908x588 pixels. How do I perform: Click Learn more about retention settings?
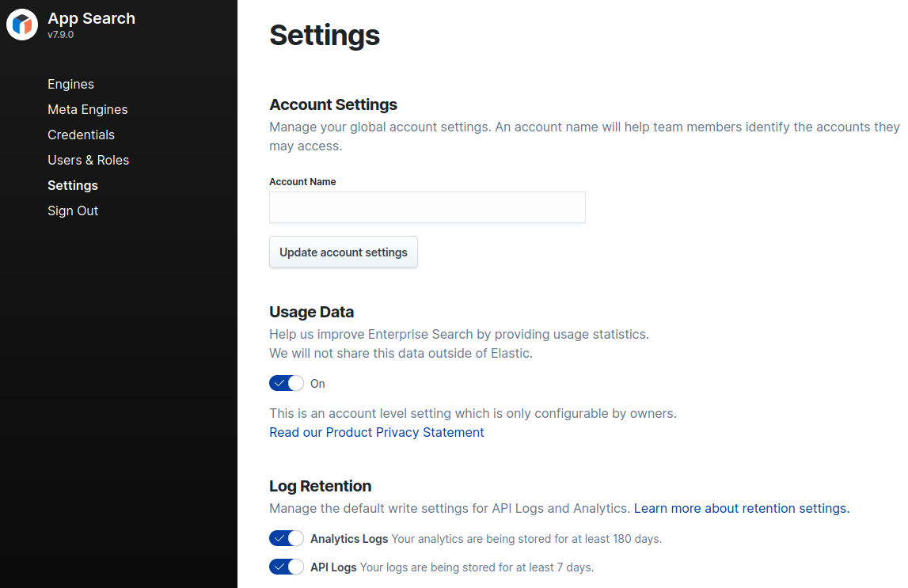coord(741,508)
